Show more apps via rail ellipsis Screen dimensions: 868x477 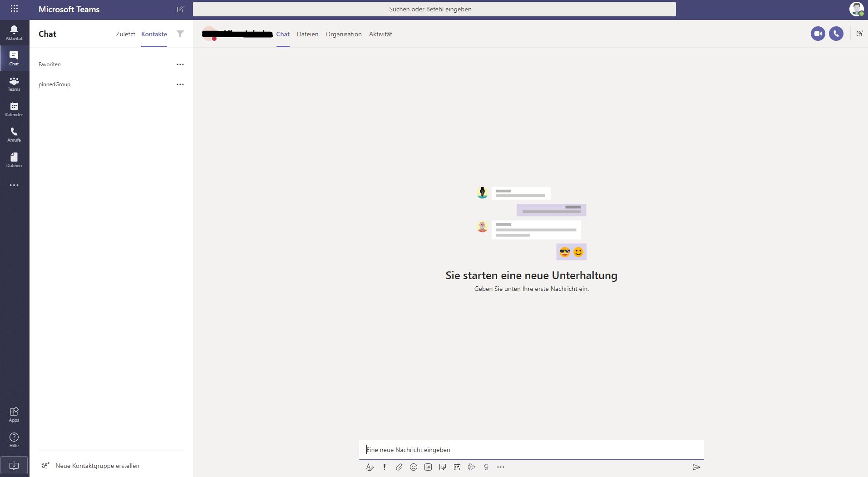click(x=14, y=185)
